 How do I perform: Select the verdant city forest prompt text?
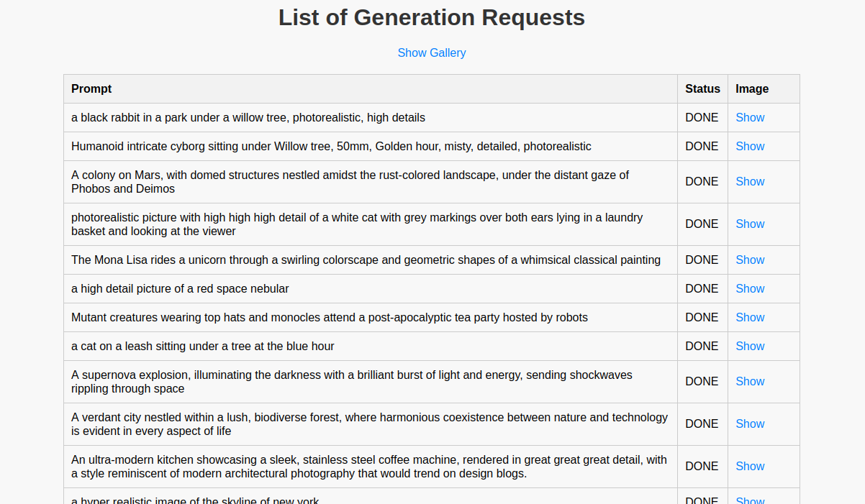[370, 423]
